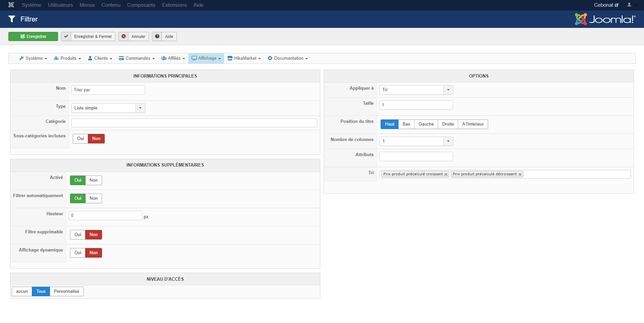Expand the Produits menu
This screenshot has width=644, height=323.
(x=68, y=58)
